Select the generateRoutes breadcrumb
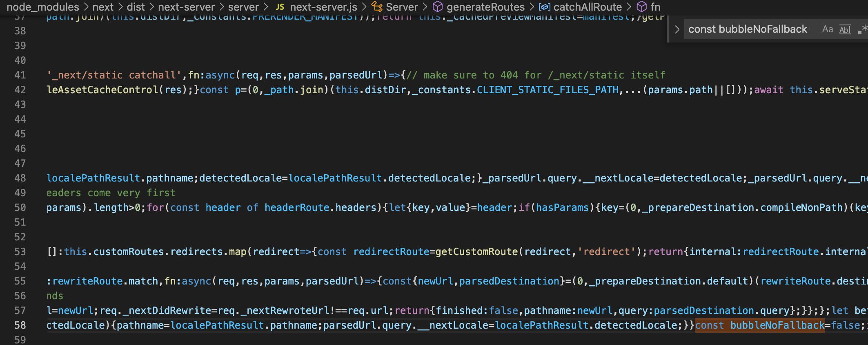868x345 pixels. tap(485, 7)
